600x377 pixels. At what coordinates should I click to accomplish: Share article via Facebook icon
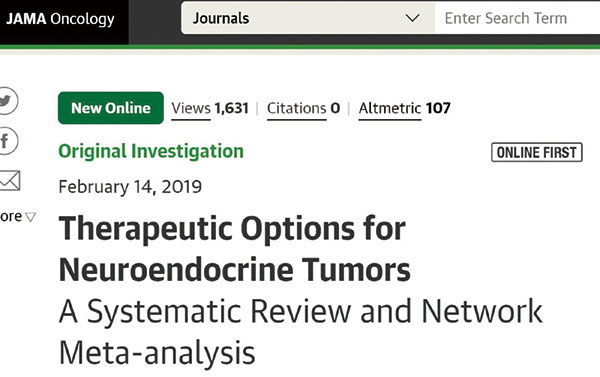tap(7, 141)
